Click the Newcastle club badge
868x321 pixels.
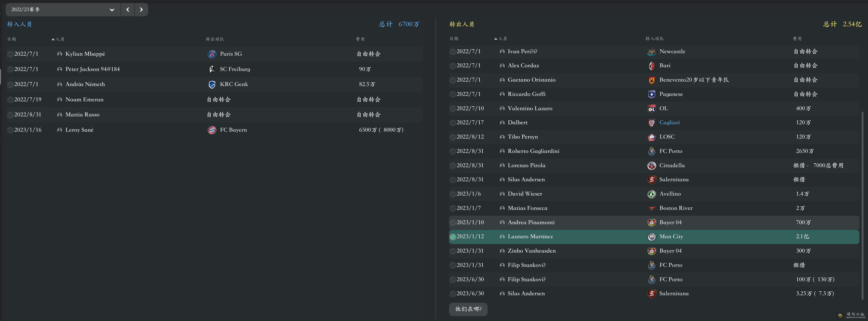click(x=651, y=52)
